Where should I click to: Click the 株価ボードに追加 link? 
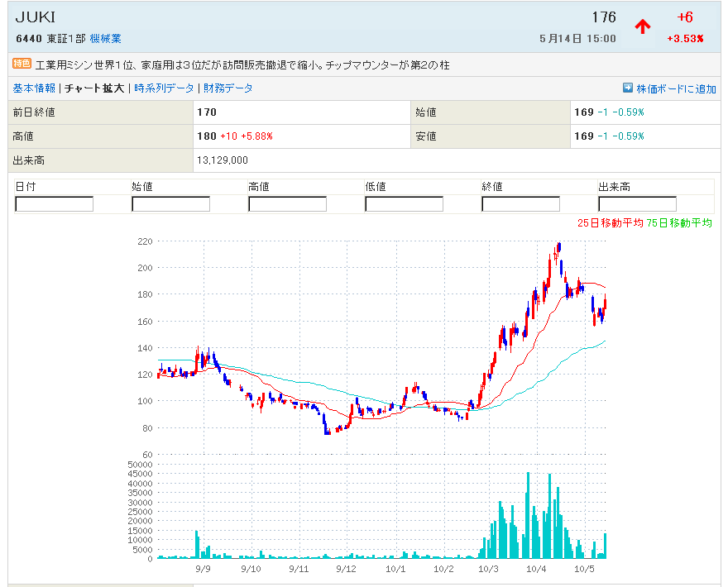(x=676, y=88)
